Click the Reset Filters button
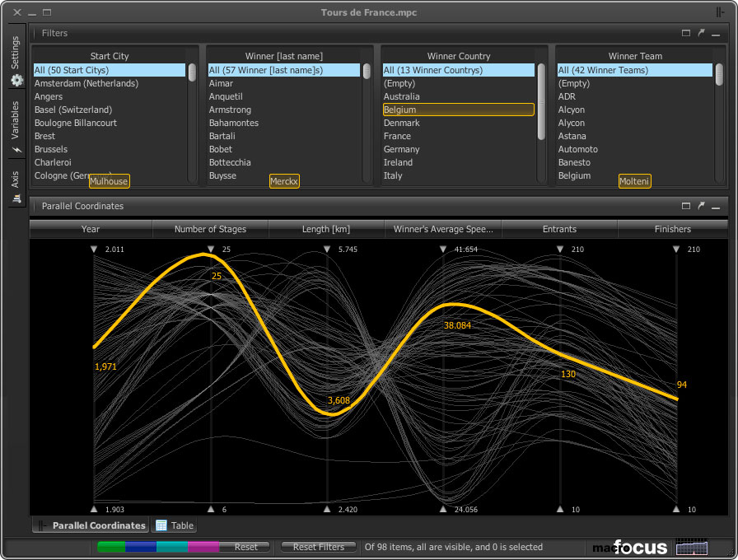 point(319,547)
